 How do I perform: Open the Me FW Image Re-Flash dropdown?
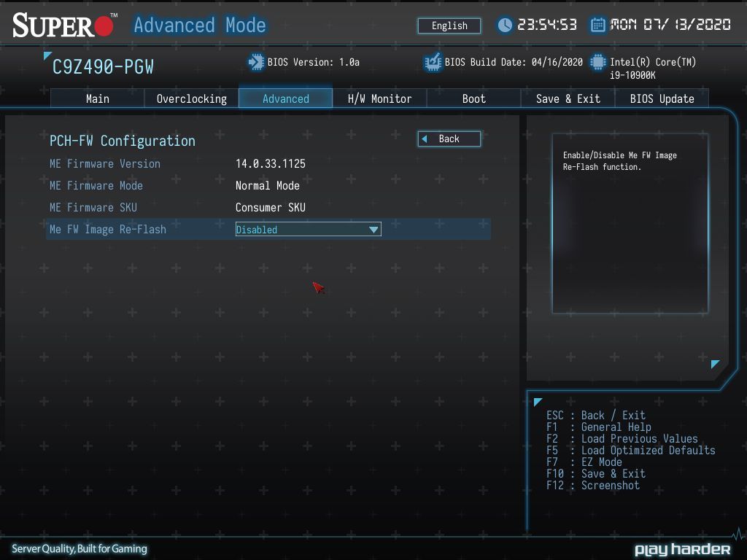tap(309, 230)
